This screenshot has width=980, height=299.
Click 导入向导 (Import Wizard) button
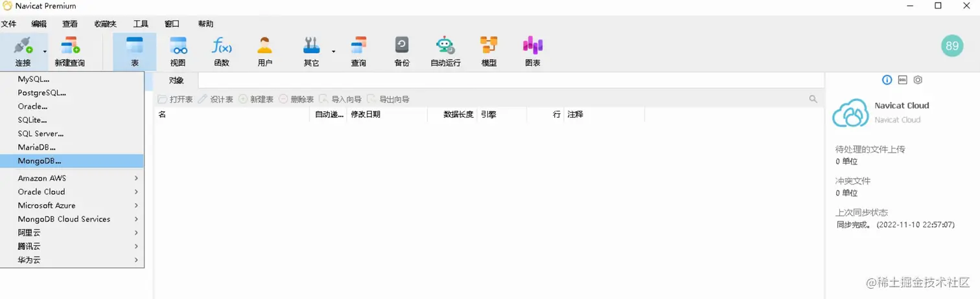pos(341,99)
